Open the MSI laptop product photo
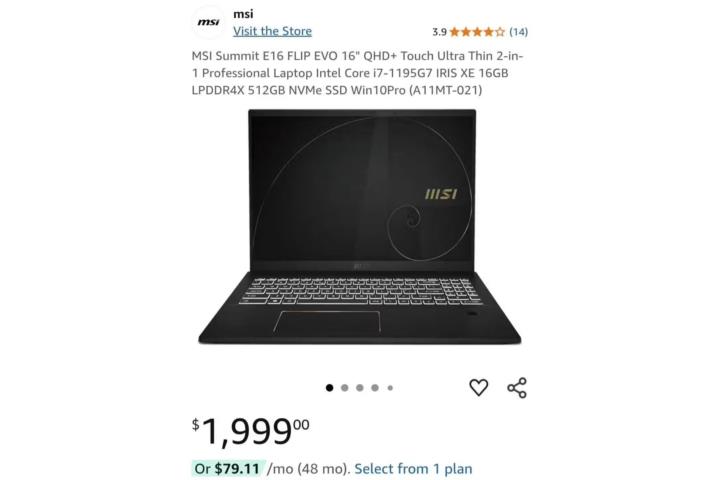Screen dimensions: 720x480 pos(360,226)
